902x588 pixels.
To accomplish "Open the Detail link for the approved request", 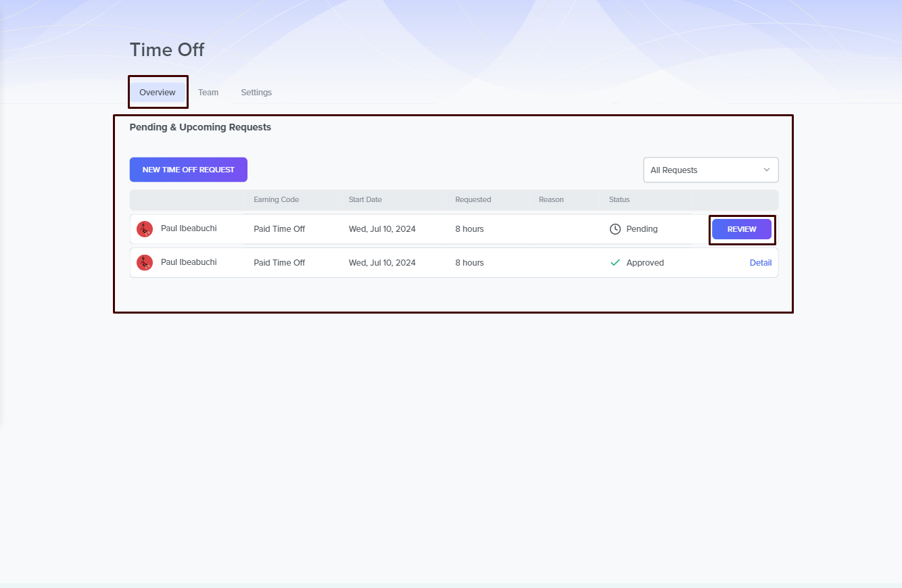I will click(760, 263).
